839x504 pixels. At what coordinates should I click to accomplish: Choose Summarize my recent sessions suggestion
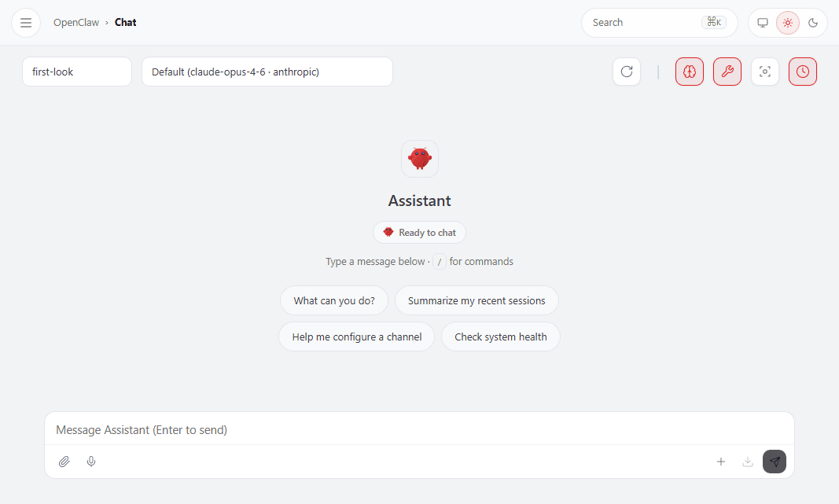pos(477,300)
